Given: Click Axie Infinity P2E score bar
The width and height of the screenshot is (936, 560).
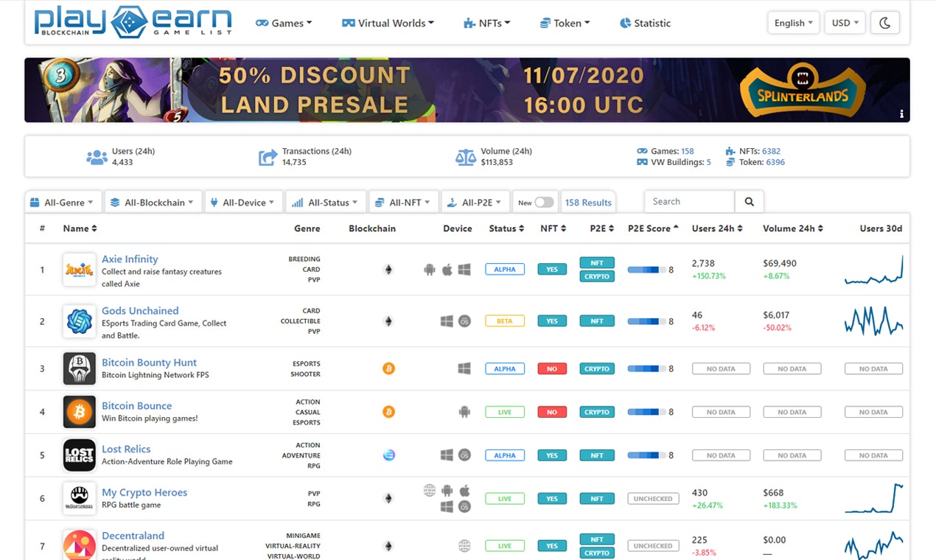Looking at the screenshot, I should tap(646, 270).
